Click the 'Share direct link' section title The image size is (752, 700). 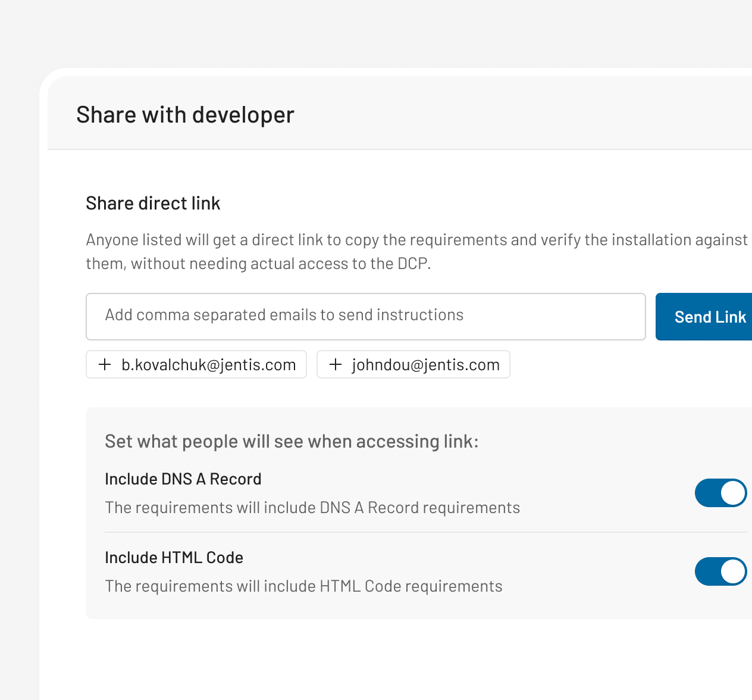pyautogui.click(x=153, y=204)
